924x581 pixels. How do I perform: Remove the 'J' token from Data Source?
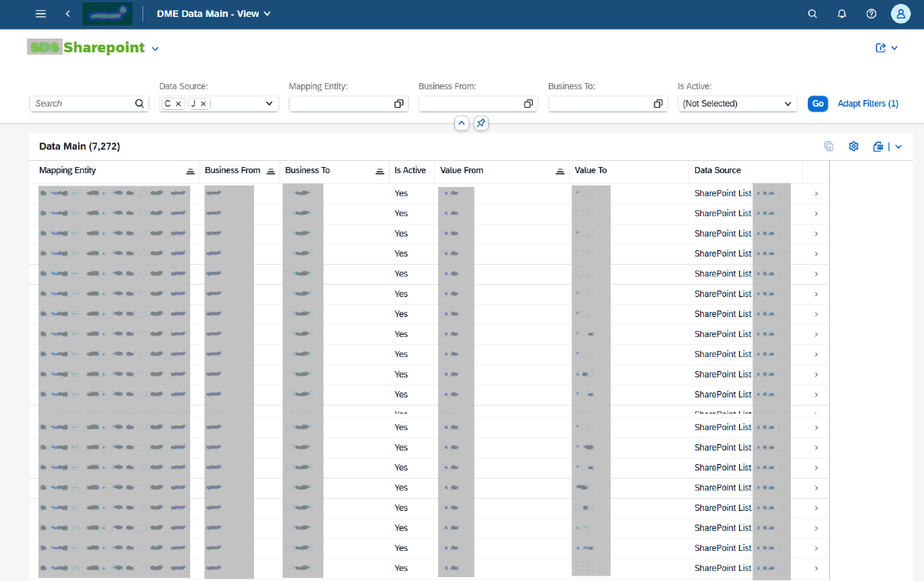(203, 104)
